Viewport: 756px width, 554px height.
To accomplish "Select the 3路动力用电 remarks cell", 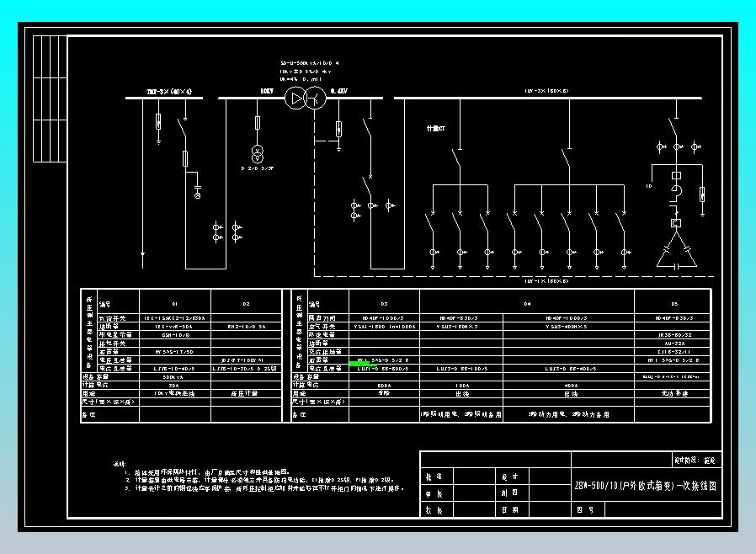I will coord(569,414).
